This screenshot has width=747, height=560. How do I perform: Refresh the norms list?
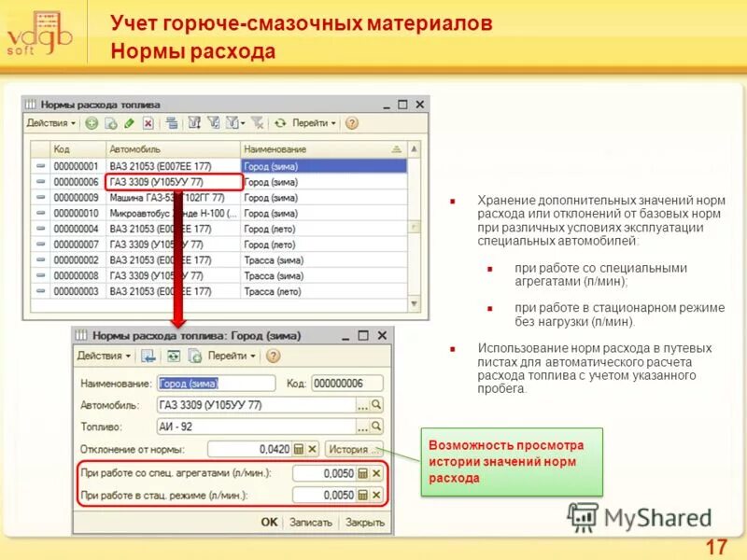pyautogui.click(x=281, y=122)
